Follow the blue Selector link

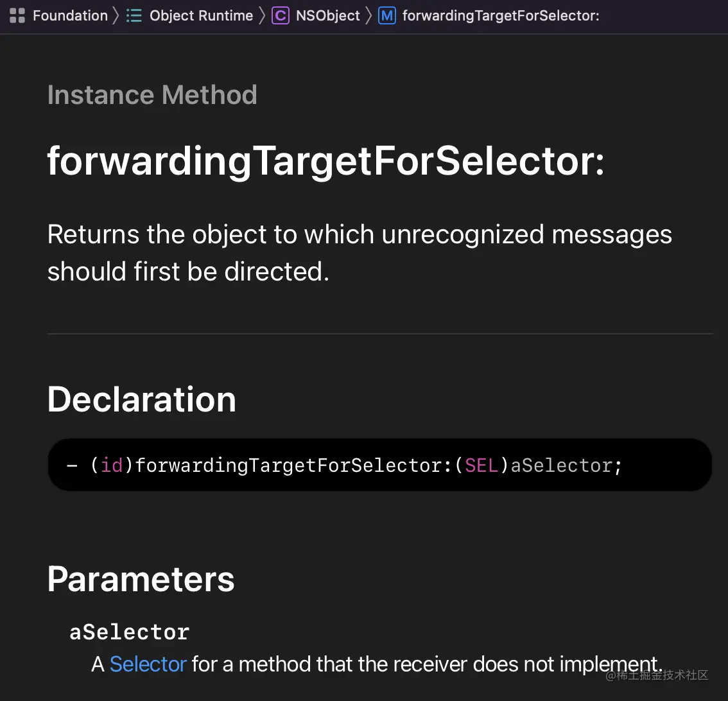coord(148,664)
